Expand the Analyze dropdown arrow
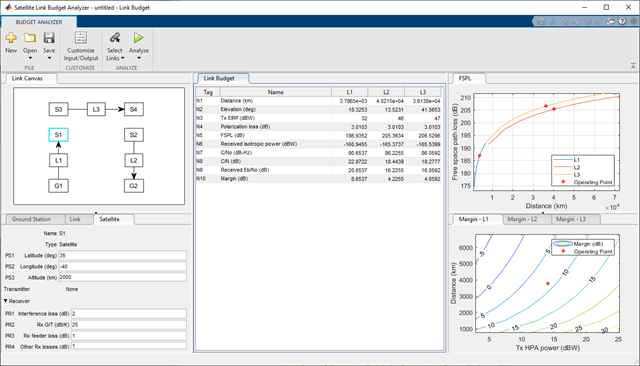Screen dimensions: 640x366 pyautogui.click(x=138, y=58)
